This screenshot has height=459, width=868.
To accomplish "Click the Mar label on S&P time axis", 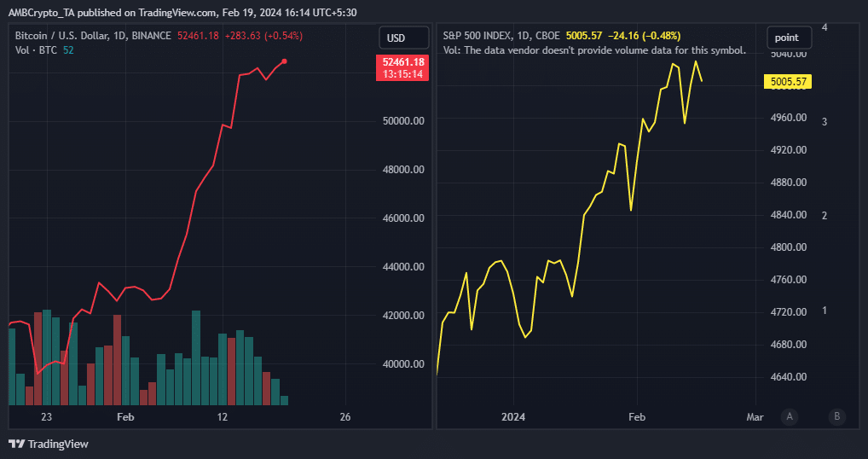I will click(755, 417).
